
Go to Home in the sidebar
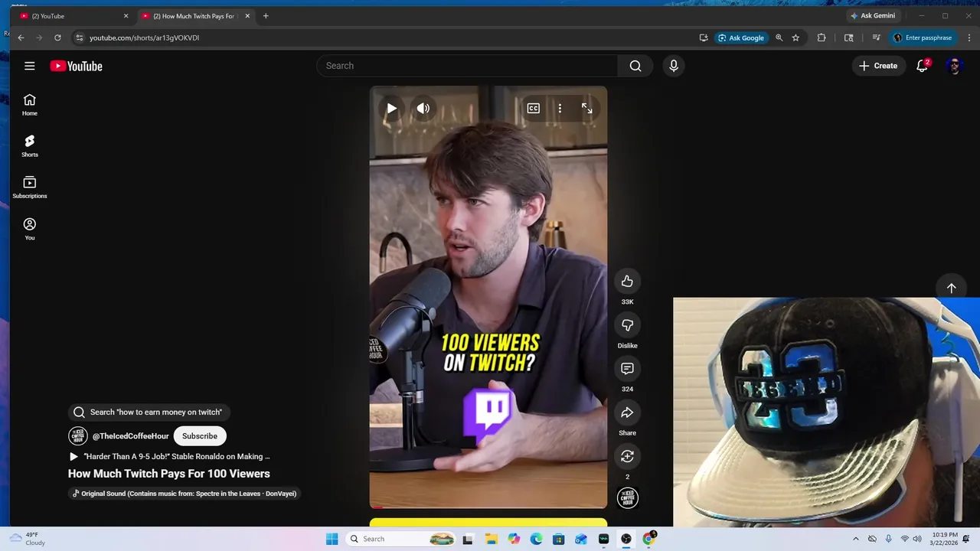(29, 105)
